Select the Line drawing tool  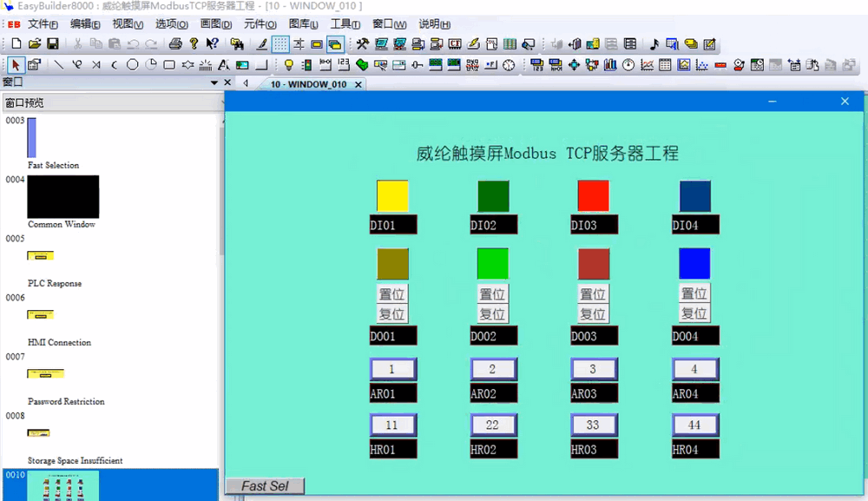pos(59,65)
